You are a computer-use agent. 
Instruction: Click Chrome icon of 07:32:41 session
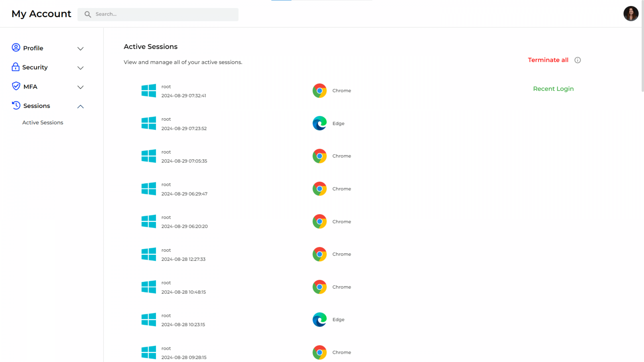point(320,90)
